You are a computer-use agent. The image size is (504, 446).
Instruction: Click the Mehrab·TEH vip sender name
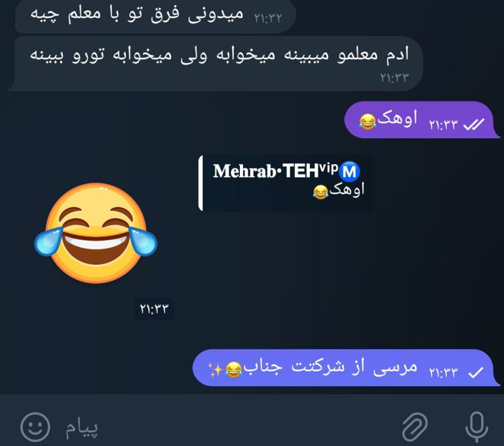tap(275, 171)
